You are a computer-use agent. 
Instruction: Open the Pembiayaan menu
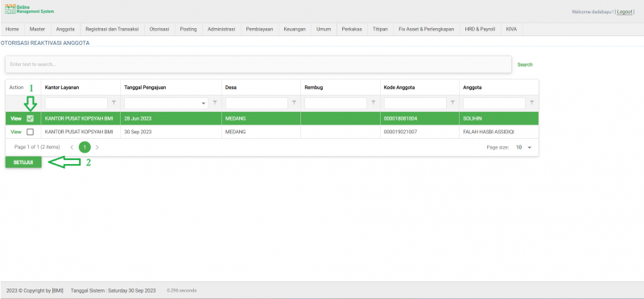coord(259,29)
